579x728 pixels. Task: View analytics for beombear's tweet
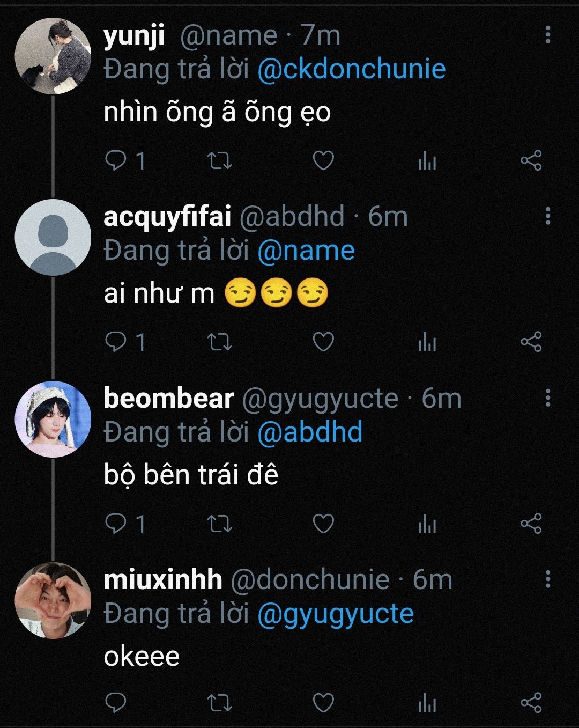coord(427,524)
